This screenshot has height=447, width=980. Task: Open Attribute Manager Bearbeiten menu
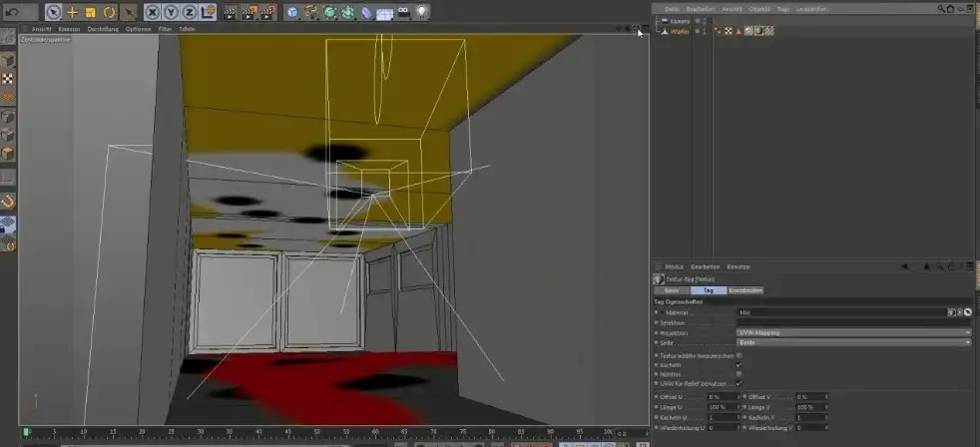pyautogui.click(x=705, y=267)
